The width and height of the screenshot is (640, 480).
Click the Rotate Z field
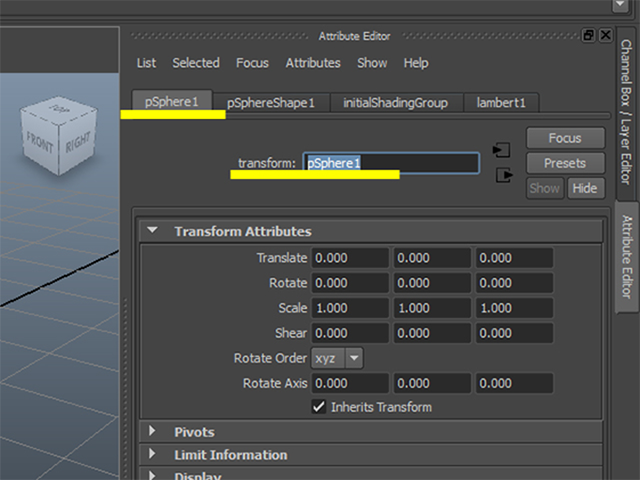pyautogui.click(x=514, y=283)
